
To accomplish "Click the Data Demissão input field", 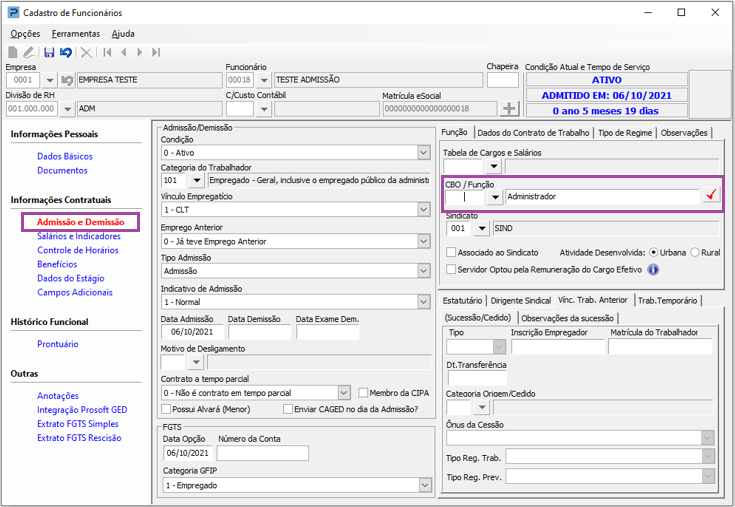I will click(x=260, y=332).
